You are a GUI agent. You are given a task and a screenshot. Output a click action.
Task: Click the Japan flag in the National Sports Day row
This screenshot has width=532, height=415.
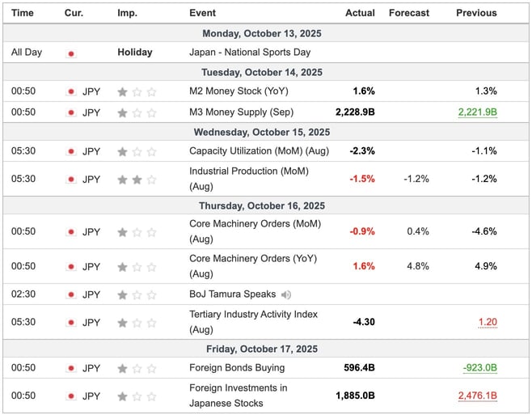71,53
